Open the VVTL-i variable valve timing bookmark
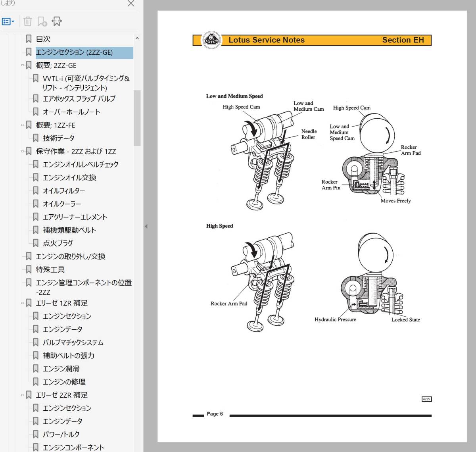This screenshot has width=476, height=452. pos(86,83)
